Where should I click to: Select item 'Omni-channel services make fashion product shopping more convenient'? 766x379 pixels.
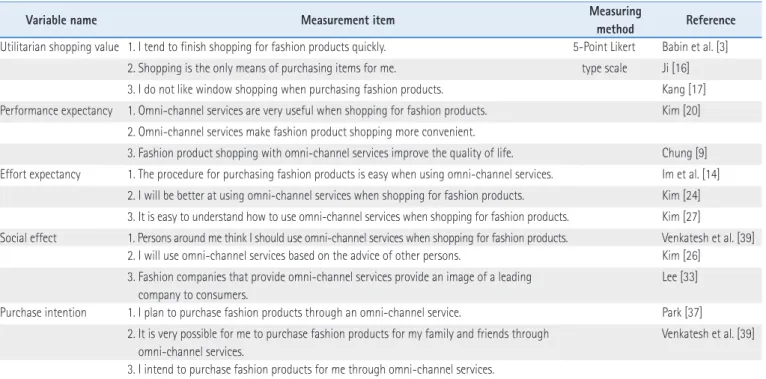301,132
